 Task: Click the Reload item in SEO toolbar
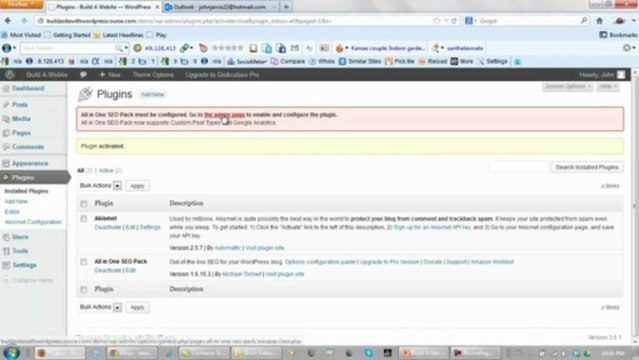[x=433, y=62]
